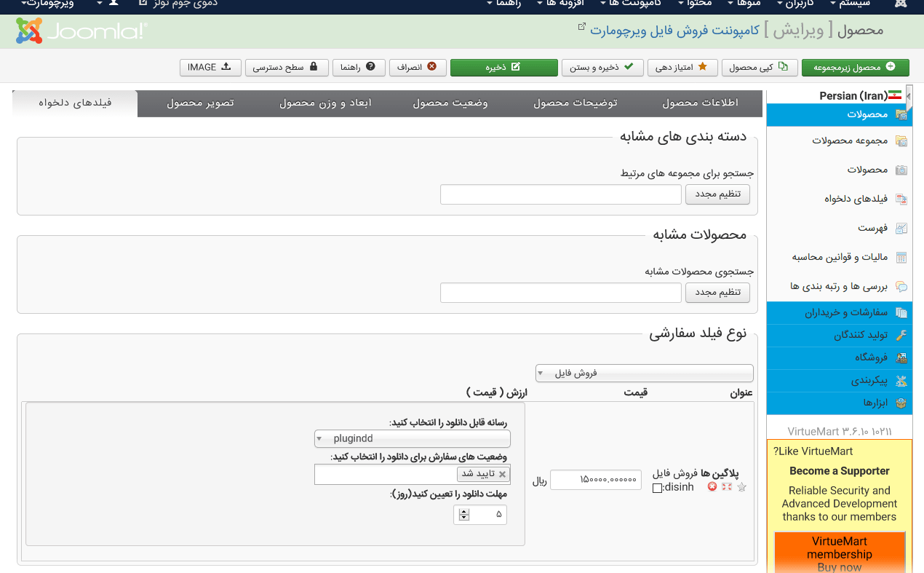
Task: Remove the 'تایید شد' order status tag
Action: tap(502, 474)
